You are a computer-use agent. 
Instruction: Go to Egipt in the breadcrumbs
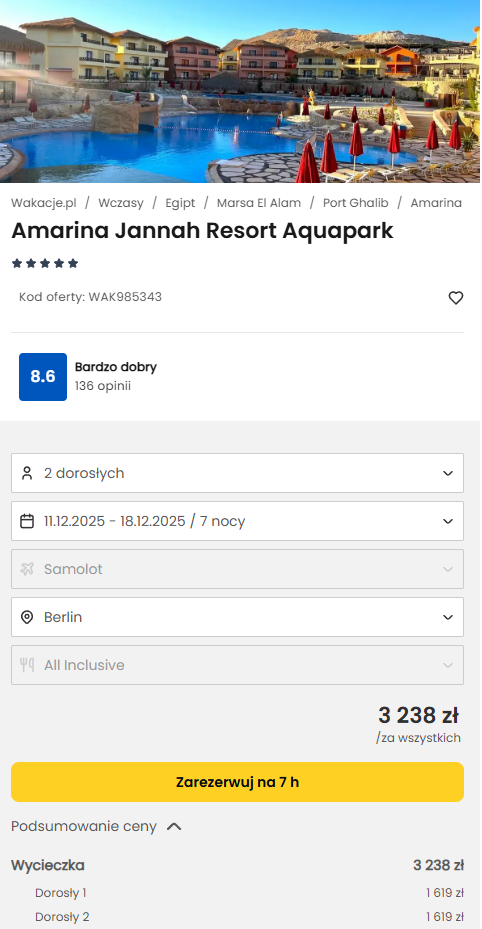(180, 203)
